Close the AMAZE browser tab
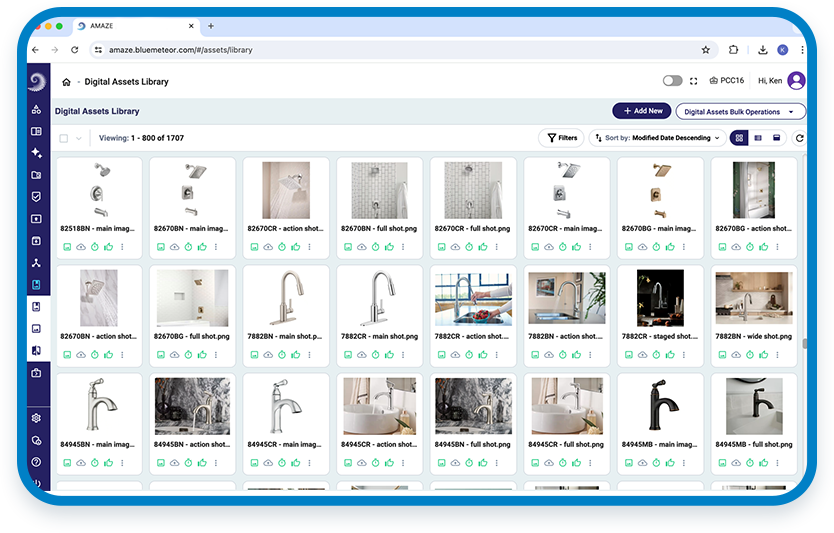 click(191, 26)
